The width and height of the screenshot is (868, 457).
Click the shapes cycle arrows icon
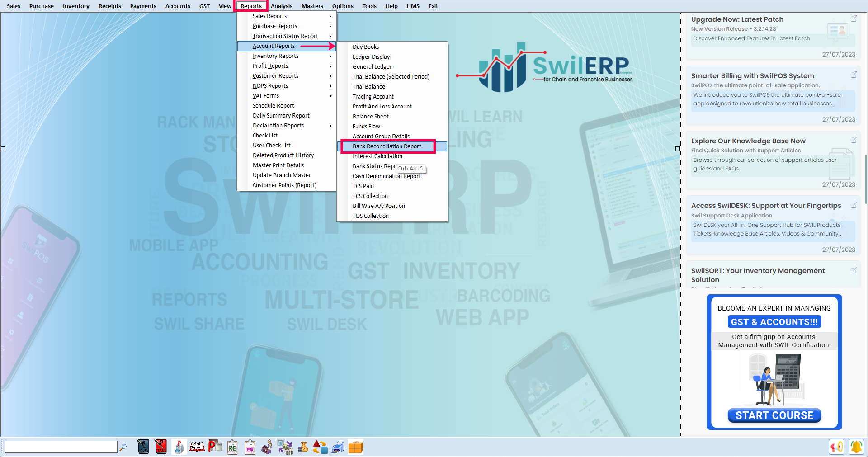tap(320, 447)
